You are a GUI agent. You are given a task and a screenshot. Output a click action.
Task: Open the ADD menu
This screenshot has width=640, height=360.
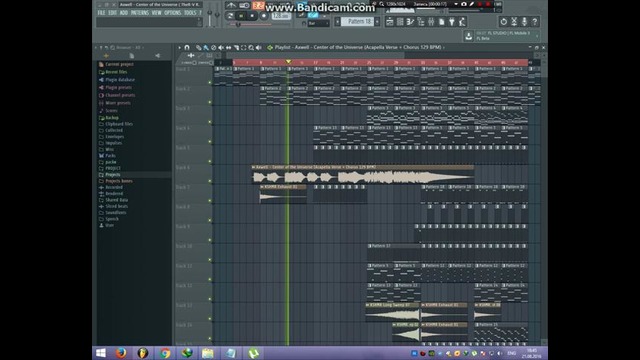click(x=124, y=13)
